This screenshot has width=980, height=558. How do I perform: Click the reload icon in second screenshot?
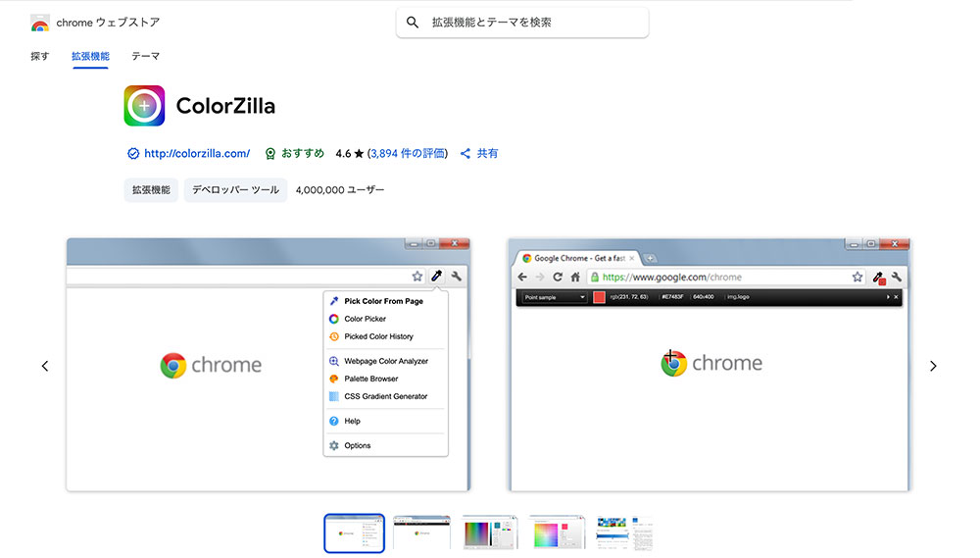click(558, 278)
